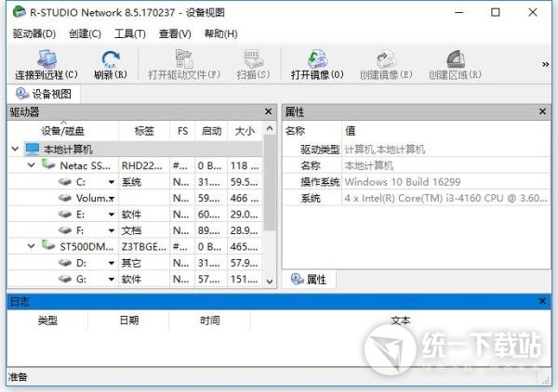Close the Log (日志) panel
The width and height of the screenshot is (558, 392).
[x=542, y=301]
